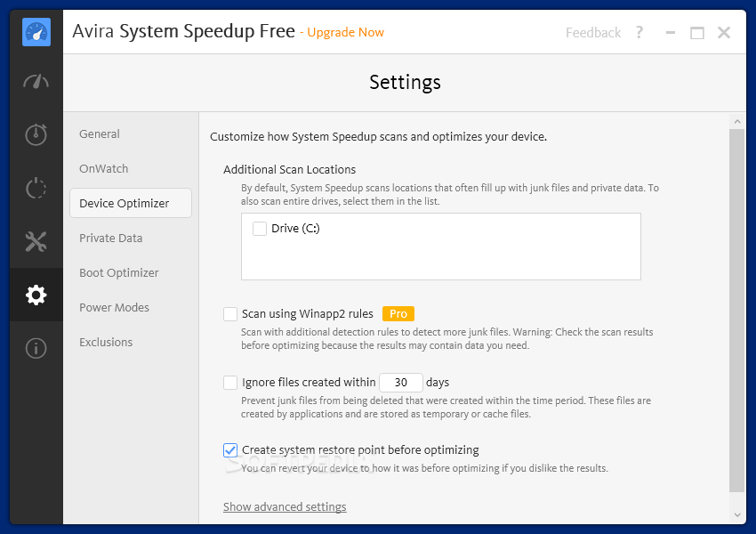Open the Power Modes settings tab
The width and height of the screenshot is (756, 534).
pyautogui.click(x=114, y=308)
